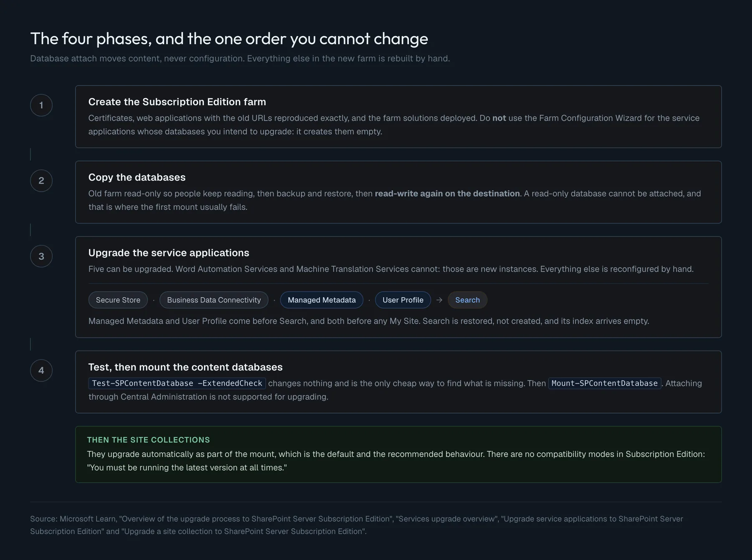Select the User Profile pill

403,300
